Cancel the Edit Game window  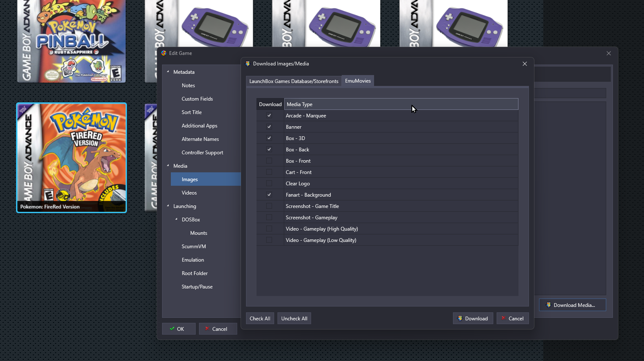218,329
